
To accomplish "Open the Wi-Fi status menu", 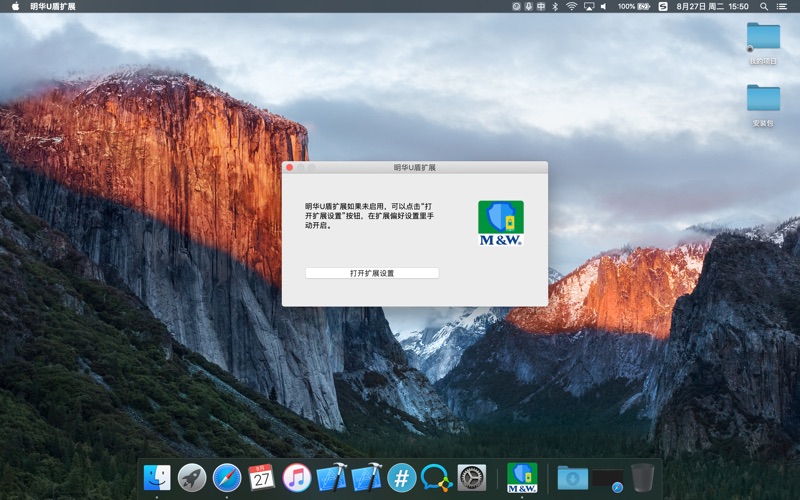I will point(571,6).
